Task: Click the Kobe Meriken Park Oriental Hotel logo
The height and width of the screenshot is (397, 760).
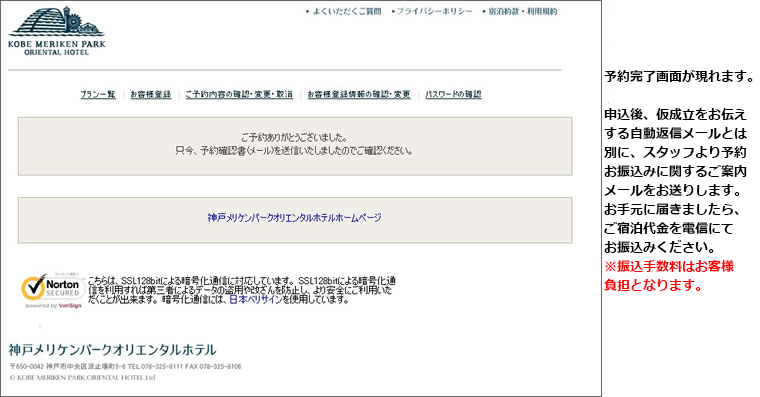Action: click(57, 31)
